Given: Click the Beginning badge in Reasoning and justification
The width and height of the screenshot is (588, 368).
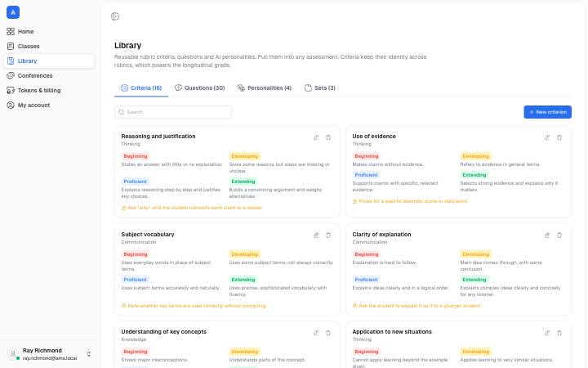Looking at the screenshot, I should tap(136, 156).
